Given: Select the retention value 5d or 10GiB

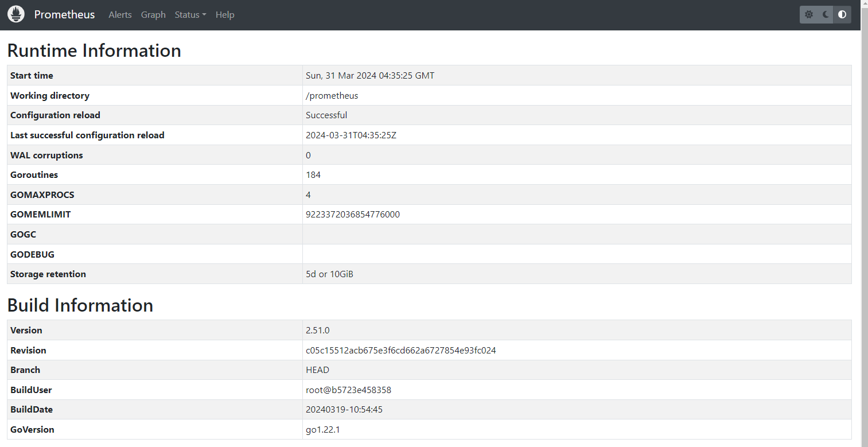Looking at the screenshot, I should click(330, 274).
